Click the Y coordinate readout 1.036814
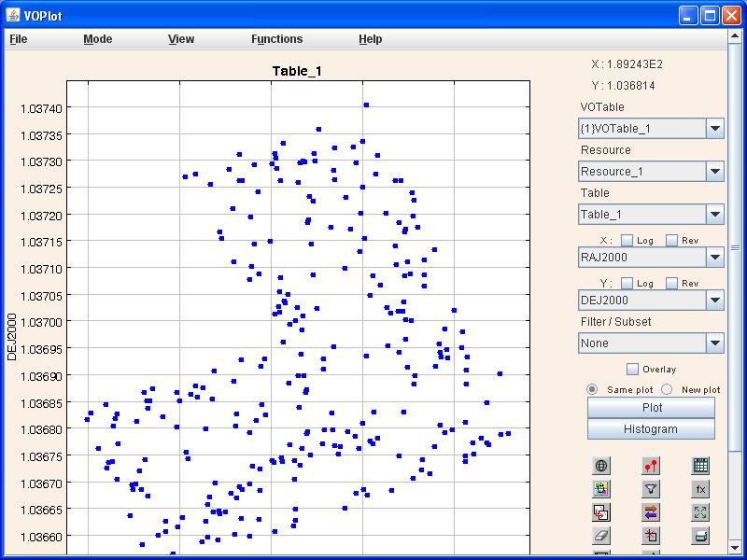747x560 pixels. [631, 86]
